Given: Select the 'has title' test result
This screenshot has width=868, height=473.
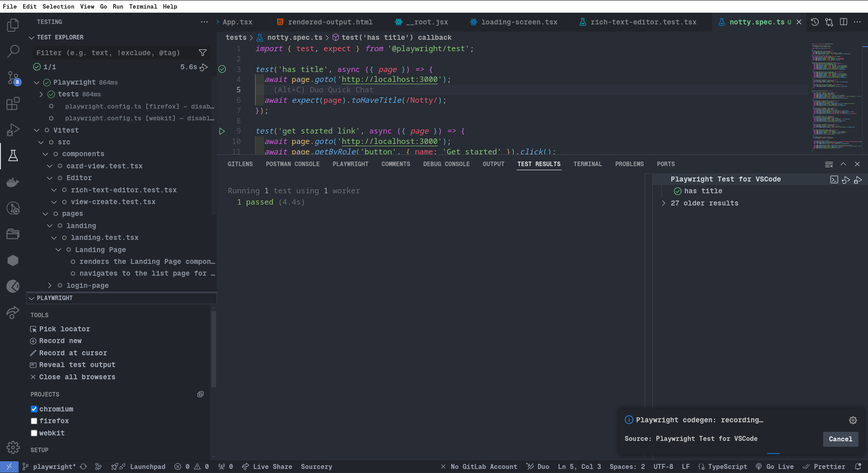Looking at the screenshot, I should point(703,191).
